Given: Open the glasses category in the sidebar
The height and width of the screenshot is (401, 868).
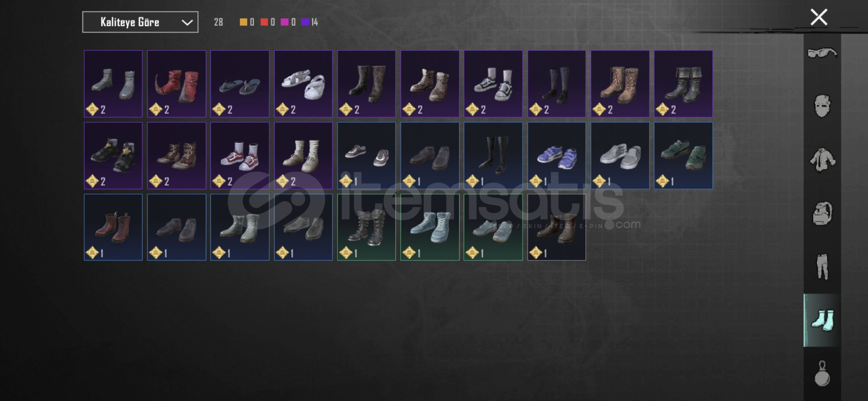Looking at the screenshot, I should pos(822,53).
